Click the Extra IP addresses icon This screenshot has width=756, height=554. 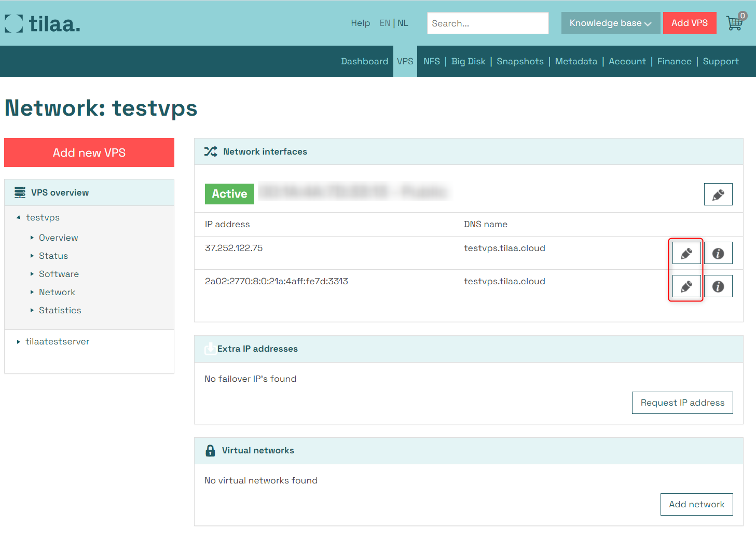pos(210,349)
